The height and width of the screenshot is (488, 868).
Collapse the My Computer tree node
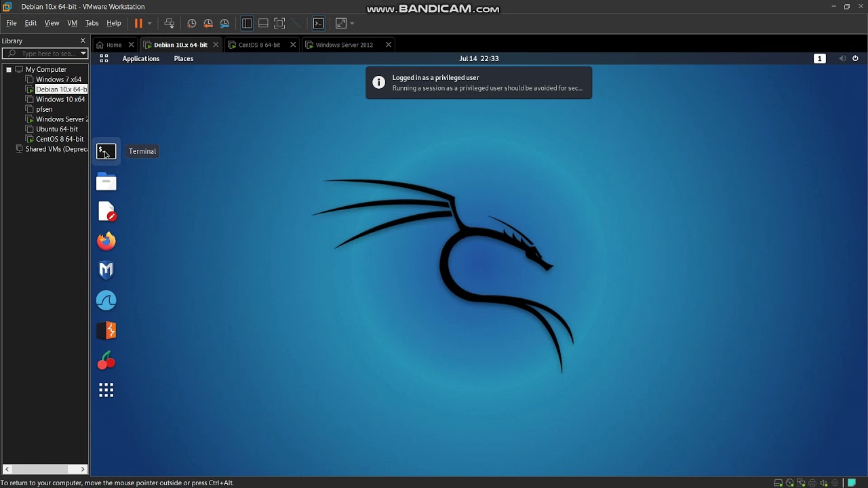click(x=9, y=70)
